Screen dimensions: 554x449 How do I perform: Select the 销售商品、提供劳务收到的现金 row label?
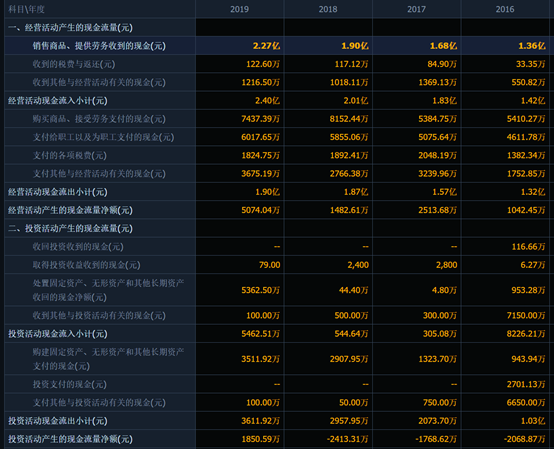coord(99,46)
